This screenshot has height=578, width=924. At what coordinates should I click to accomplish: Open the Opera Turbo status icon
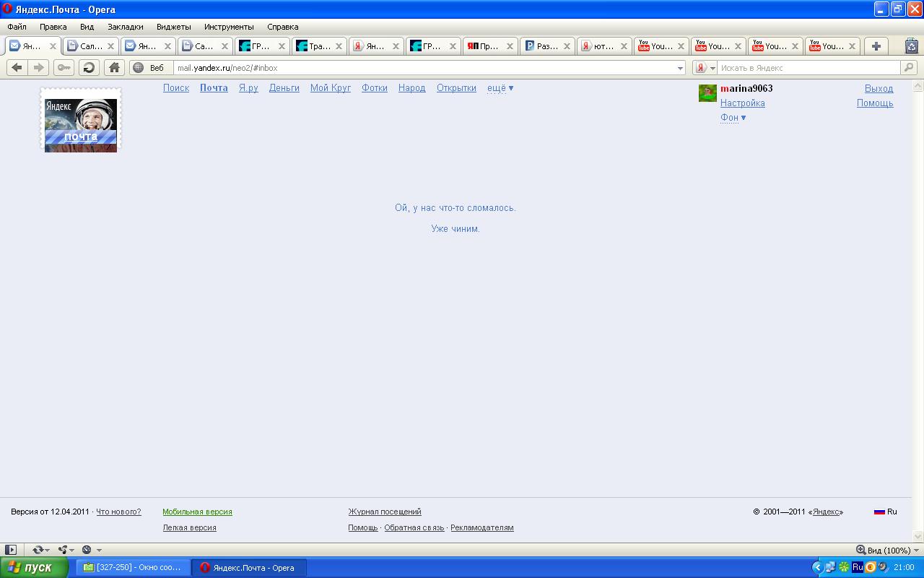click(x=87, y=550)
